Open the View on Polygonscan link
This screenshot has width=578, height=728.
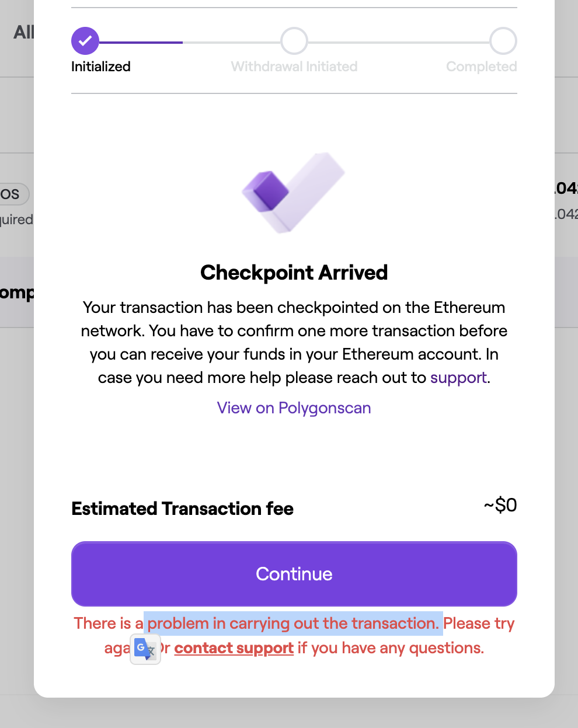click(x=294, y=408)
